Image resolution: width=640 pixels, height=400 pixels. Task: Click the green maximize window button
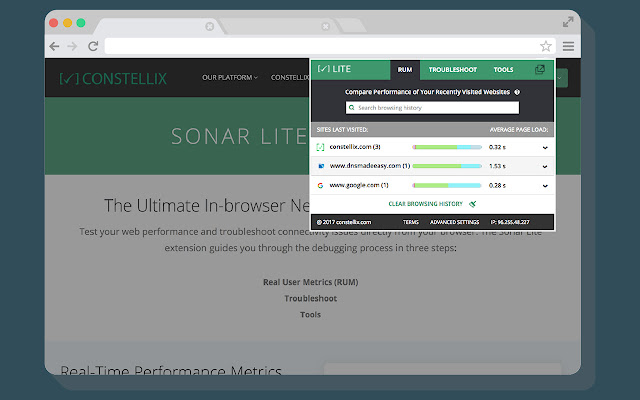[81, 23]
